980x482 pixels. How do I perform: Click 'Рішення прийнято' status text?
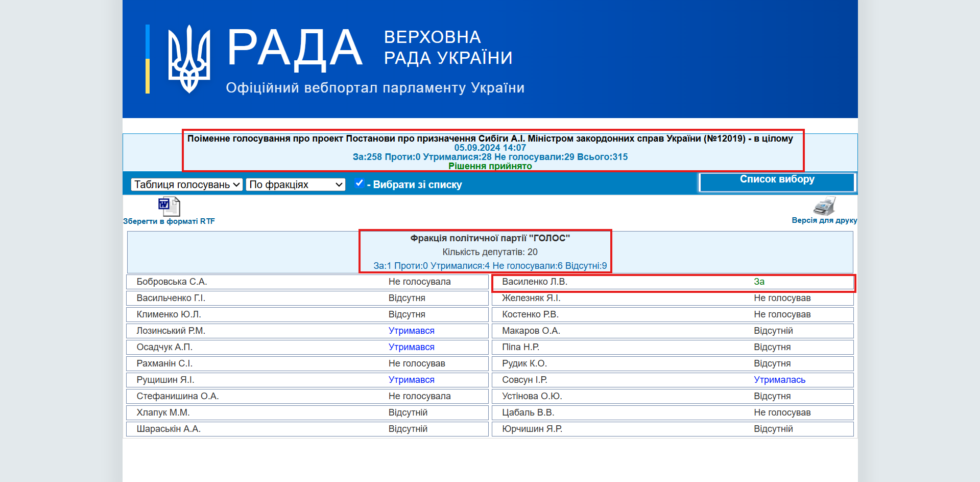[x=490, y=166]
